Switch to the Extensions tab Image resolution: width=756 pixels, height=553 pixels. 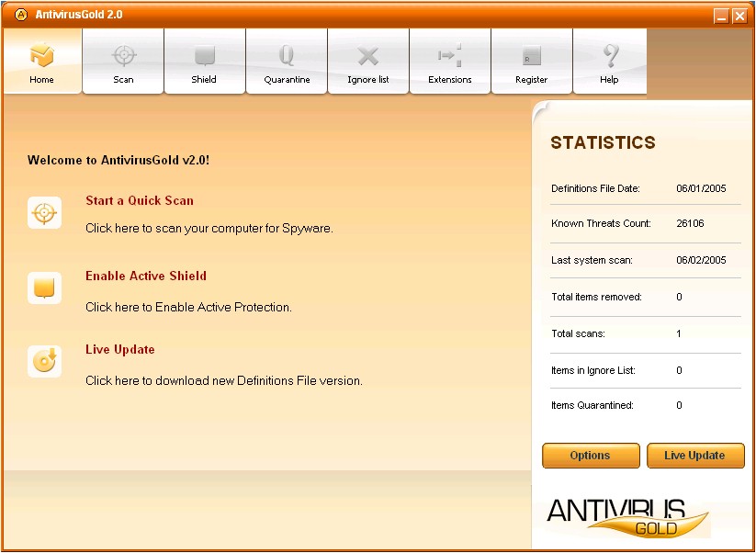(450, 62)
